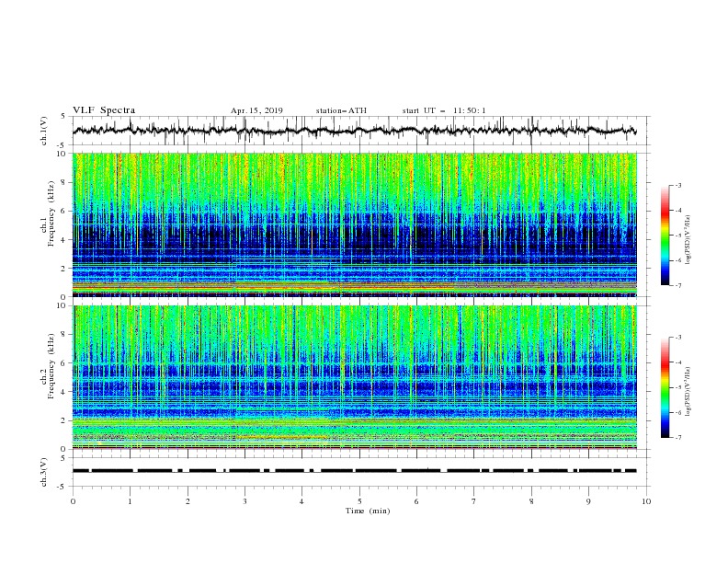
Task: Click the "ch.1(V)" axis label
Action: point(44,131)
